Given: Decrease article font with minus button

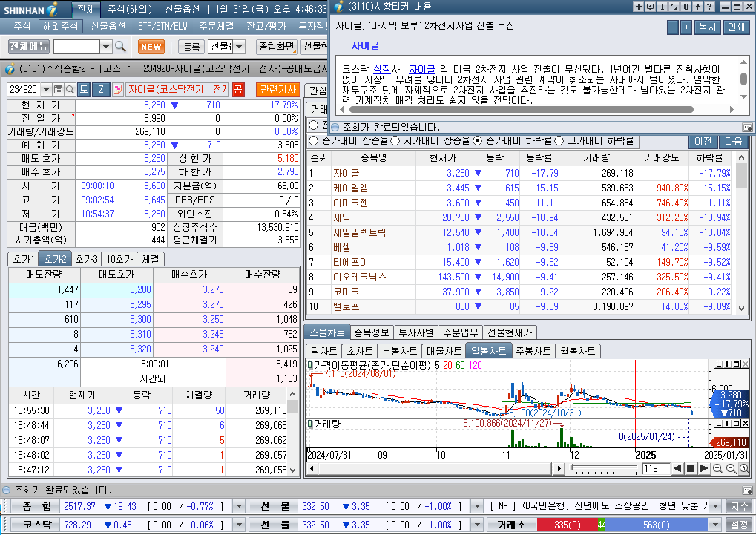Looking at the screenshot, I should (673, 27).
